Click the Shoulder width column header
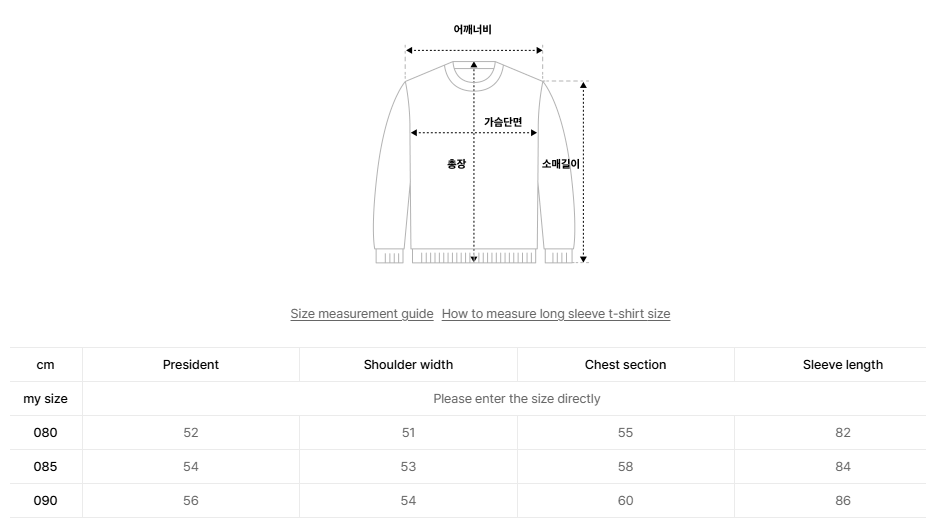This screenshot has width=926, height=521. point(408,365)
